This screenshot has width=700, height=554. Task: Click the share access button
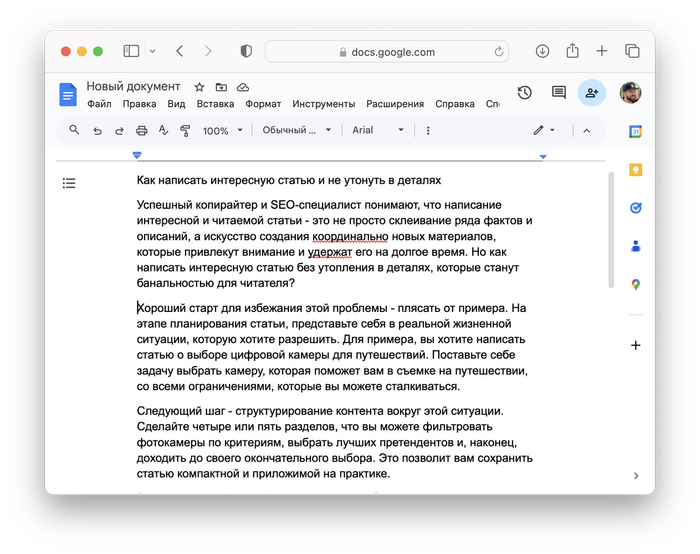coord(592,93)
